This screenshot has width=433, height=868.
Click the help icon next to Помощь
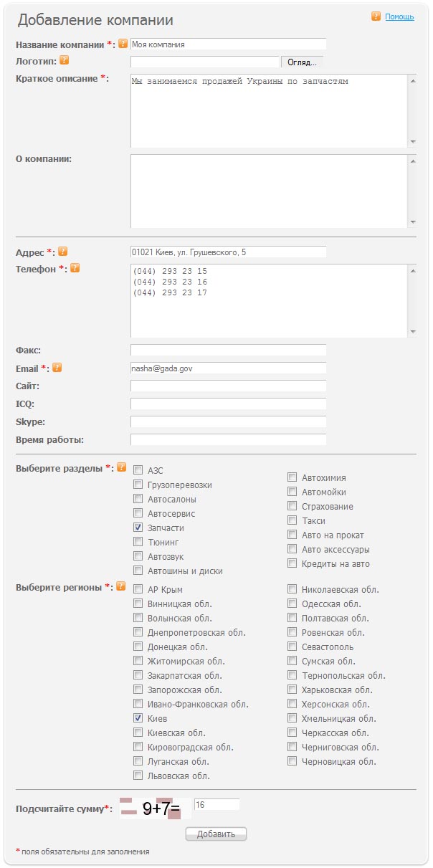point(376,16)
